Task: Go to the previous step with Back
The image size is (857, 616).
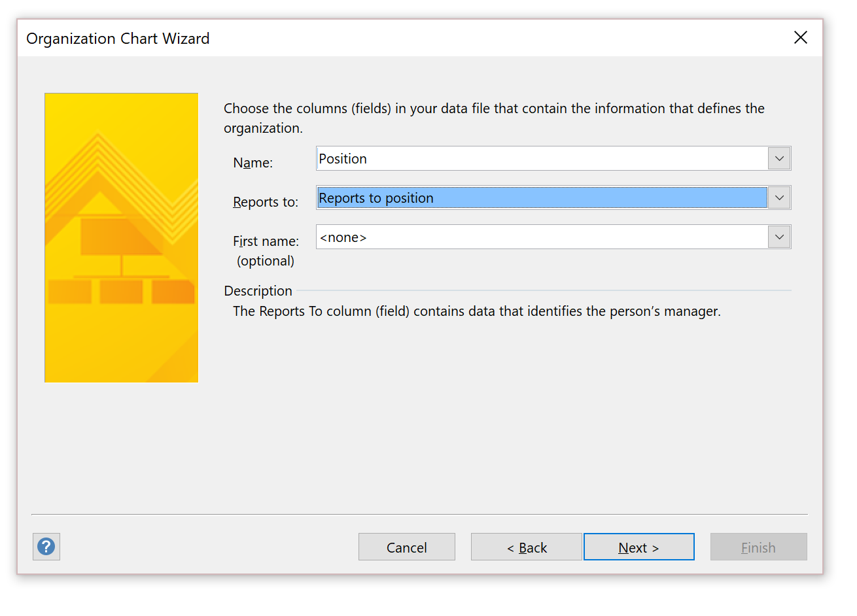Action: (527, 547)
